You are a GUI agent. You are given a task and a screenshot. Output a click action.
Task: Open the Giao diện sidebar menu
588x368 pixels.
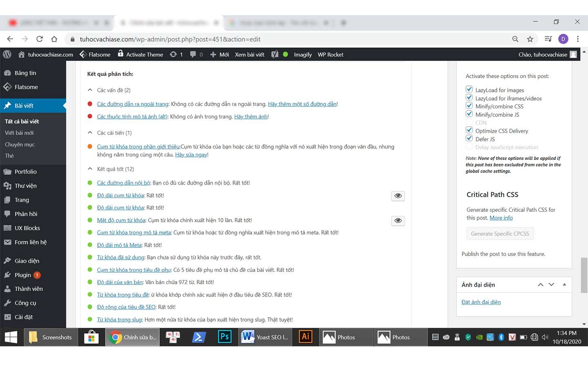tap(27, 261)
